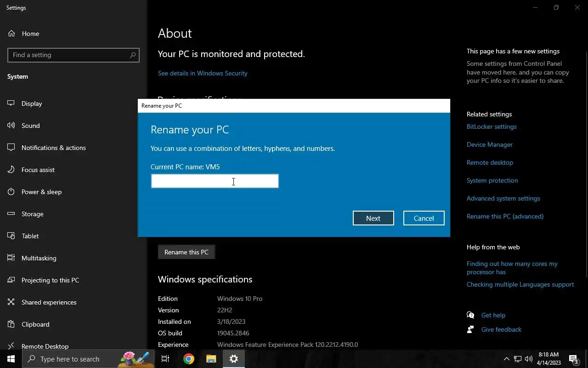The image size is (588, 368).
Task: Open the Action Center notifications icon
Action: (x=574, y=359)
